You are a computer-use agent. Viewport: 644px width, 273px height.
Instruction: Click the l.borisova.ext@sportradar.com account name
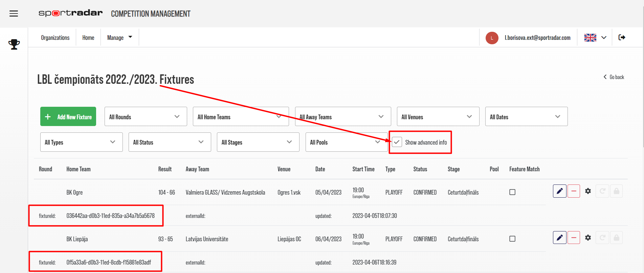click(x=537, y=38)
